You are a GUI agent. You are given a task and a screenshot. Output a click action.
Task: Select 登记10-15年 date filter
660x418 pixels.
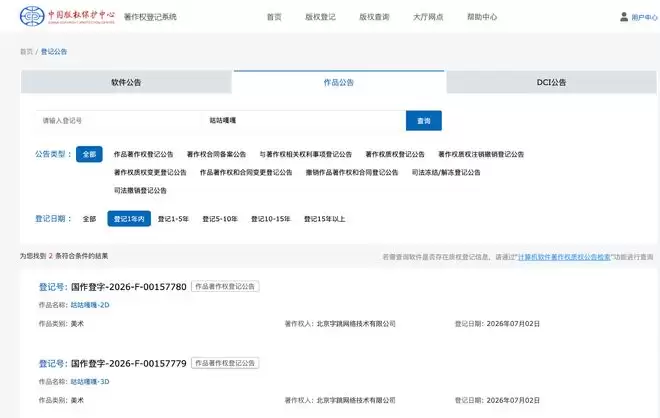pyautogui.click(x=271, y=219)
